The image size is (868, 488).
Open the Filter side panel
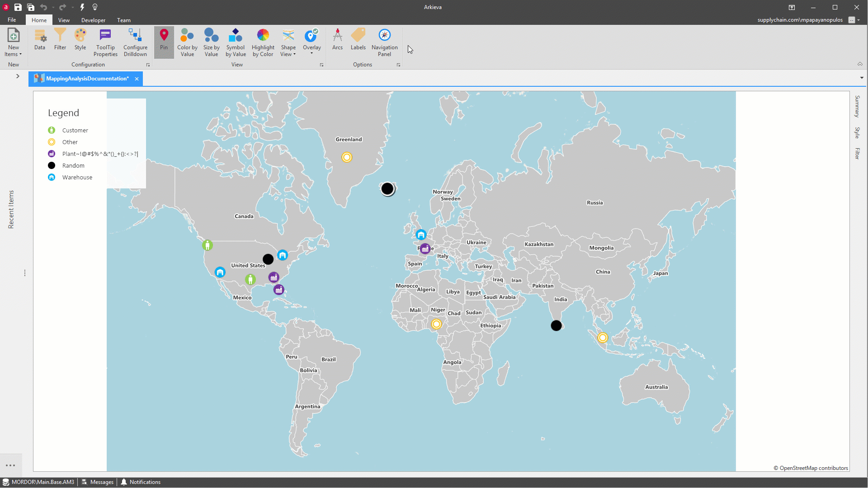(x=857, y=154)
